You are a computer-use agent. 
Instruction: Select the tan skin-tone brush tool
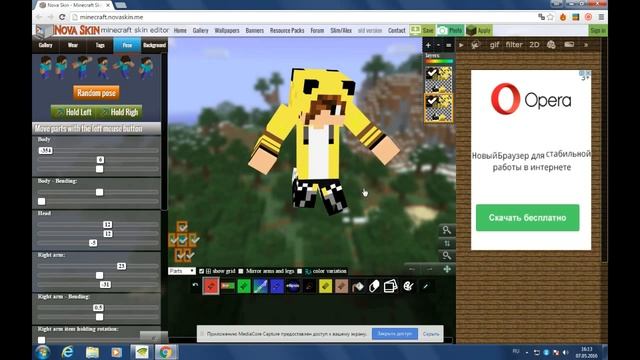[x=342, y=286]
